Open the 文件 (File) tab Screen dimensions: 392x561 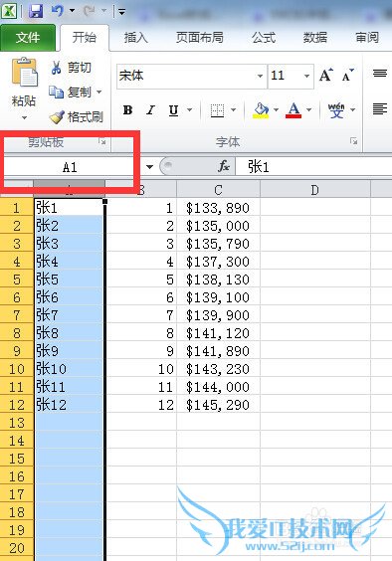tap(28, 38)
